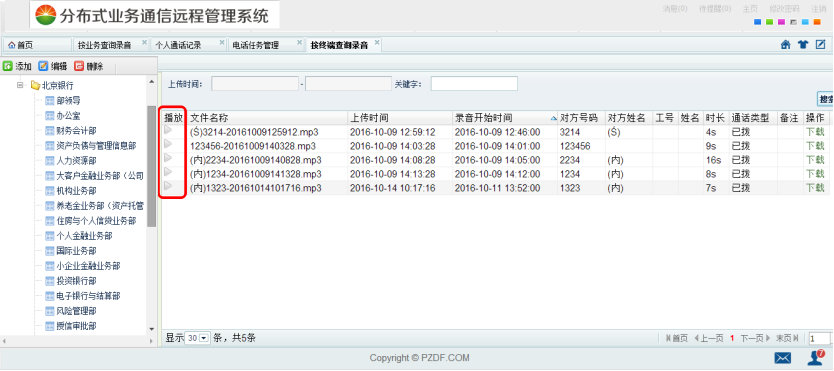Open 待提醒(0) in the top bar
The height and width of the screenshot is (371, 834).
coord(715,9)
